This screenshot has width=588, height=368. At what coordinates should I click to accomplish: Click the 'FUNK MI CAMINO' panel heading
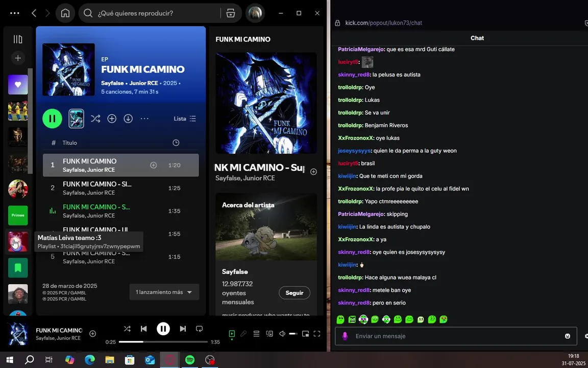tap(243, 39)
